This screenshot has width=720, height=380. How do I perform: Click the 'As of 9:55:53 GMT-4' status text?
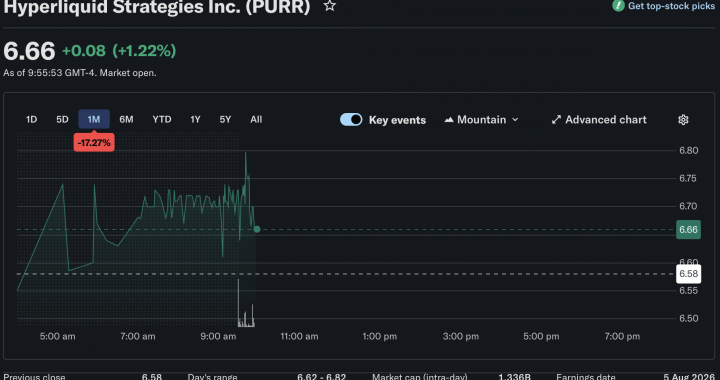tap(80, 73)
